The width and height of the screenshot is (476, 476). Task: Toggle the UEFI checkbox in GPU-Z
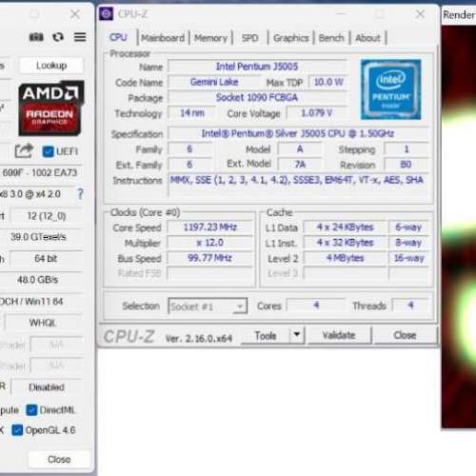[x=48, y=151]
